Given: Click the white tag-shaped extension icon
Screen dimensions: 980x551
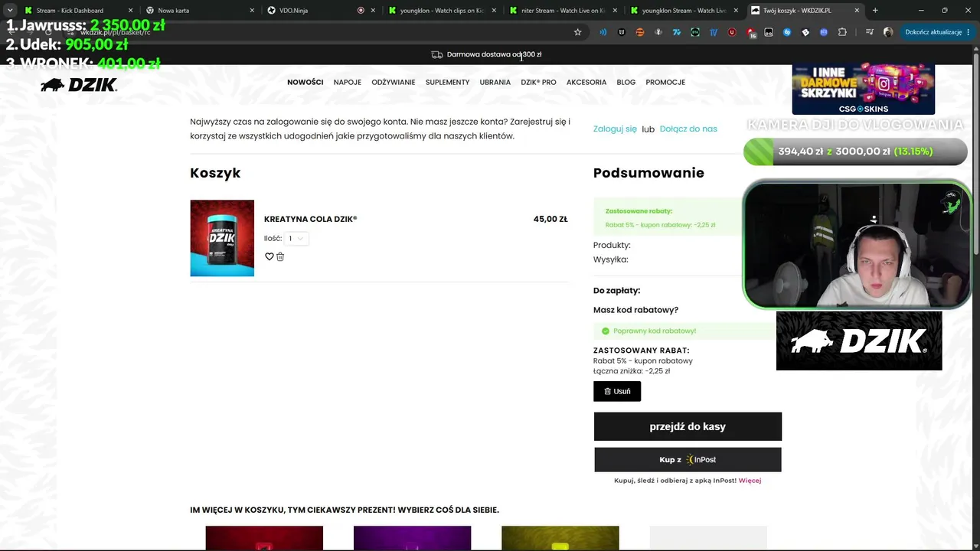Looking at the screenshot, I should click(x=805, y=32).
